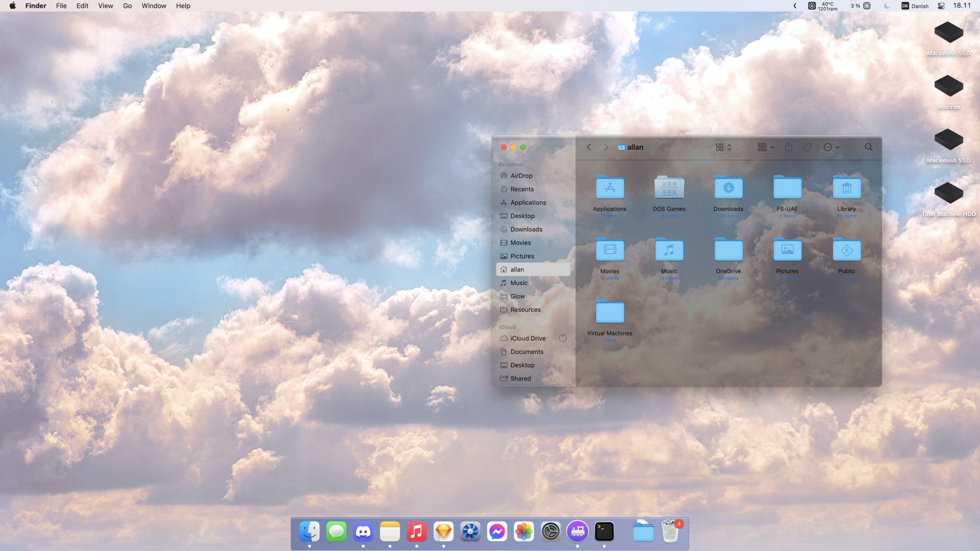Screen dimensions: 980x551
Task: Open the Finder search magnifier
Action: [x=868, y=147]
